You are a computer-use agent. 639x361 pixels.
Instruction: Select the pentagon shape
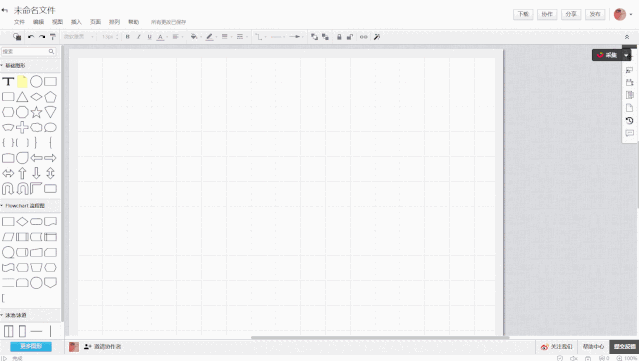[51, 97]
